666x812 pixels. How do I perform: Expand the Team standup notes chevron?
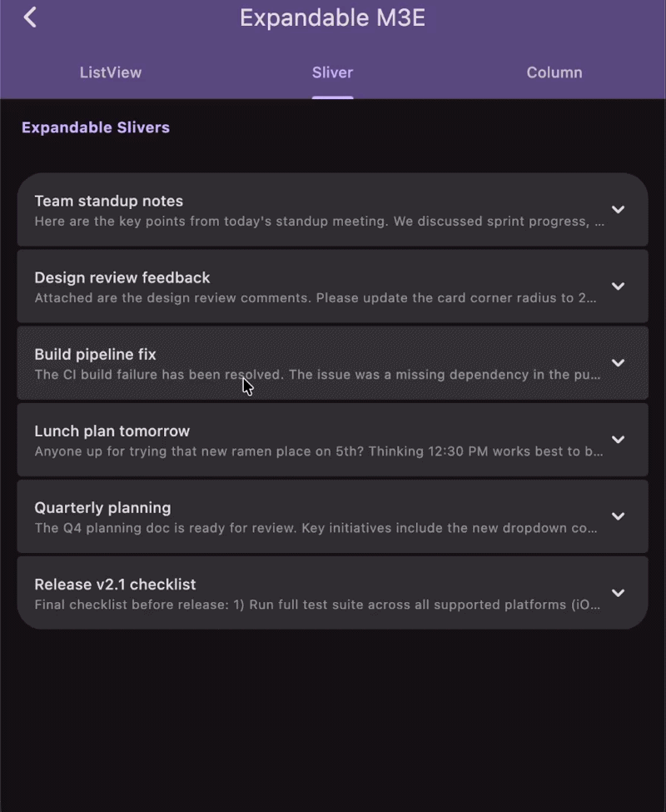pyautogui.click(x=619, y=210)
